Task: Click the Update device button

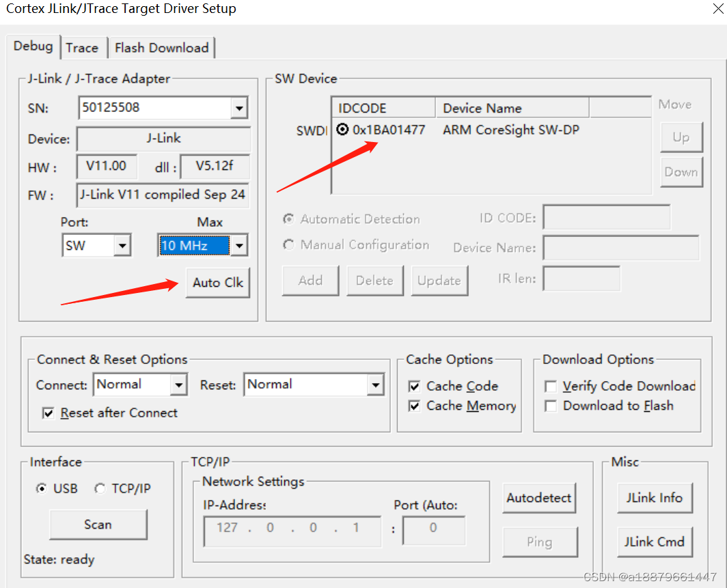Action: tap(439, 281)
